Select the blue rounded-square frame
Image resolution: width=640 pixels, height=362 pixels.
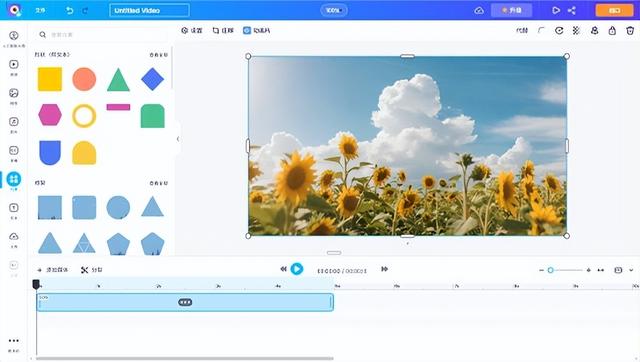click(84, 208)
